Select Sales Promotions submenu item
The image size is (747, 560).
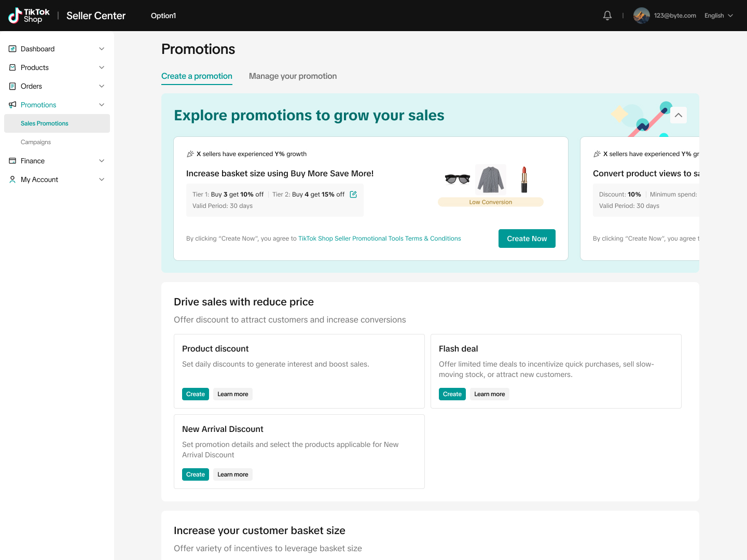(45, 123)
